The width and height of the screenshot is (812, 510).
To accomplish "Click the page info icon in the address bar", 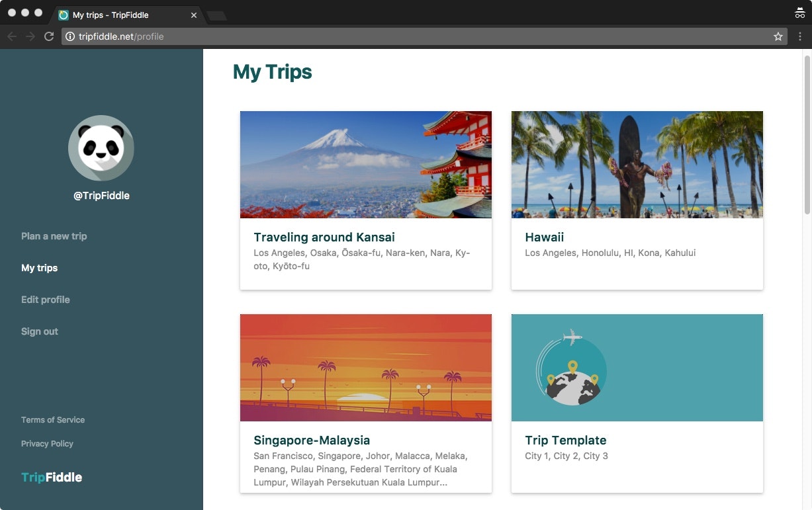I will pos(70,36).
